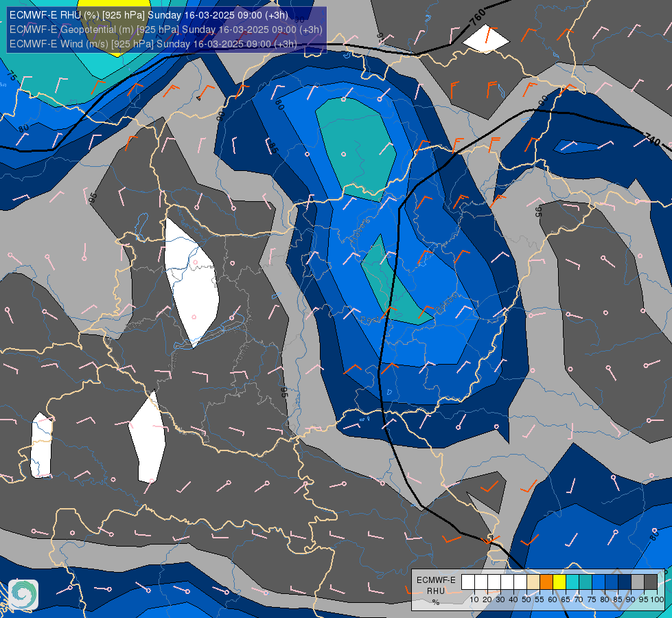Pick the cyan 65–70% legend swatch
Image resolution: width=672 pixels, height=618 pixels.
[x=572, y=582]
